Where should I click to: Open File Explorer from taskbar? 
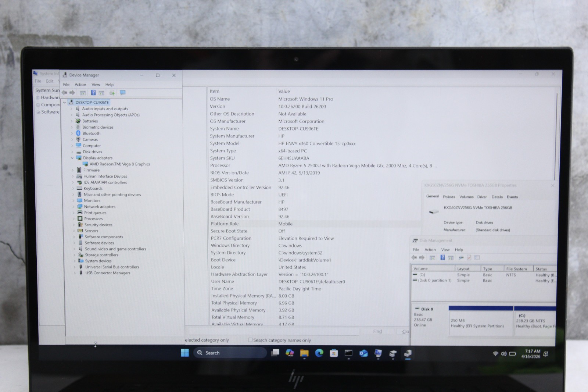coord(304,353)
